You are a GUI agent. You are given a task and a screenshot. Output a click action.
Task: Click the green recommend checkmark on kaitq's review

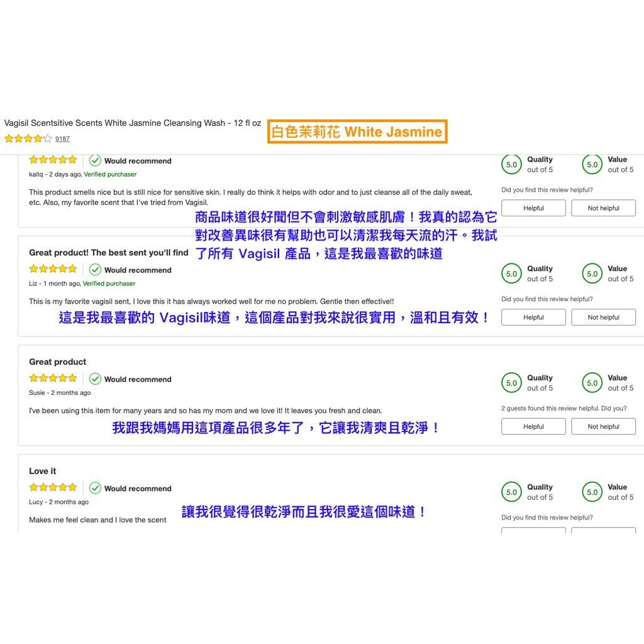pyautogui.click(x=96, y=160)
